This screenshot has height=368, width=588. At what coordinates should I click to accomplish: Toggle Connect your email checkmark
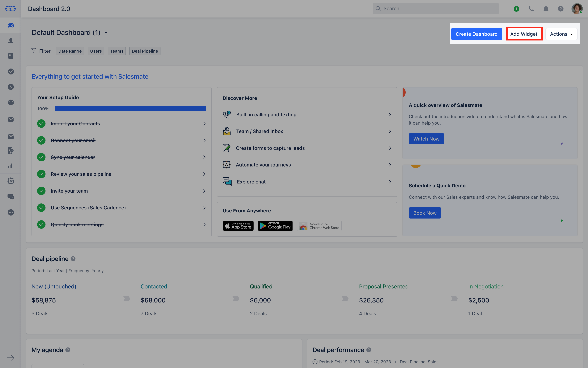click(41, 140)
